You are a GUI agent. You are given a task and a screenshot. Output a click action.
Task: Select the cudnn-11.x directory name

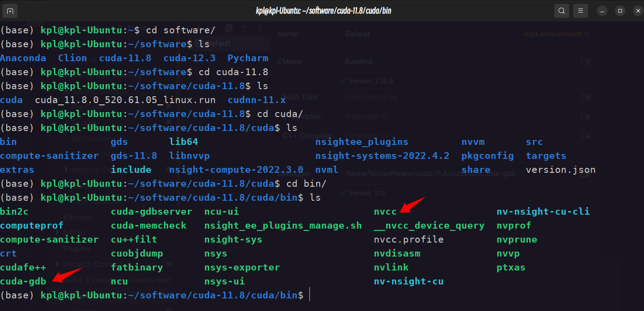257,100
